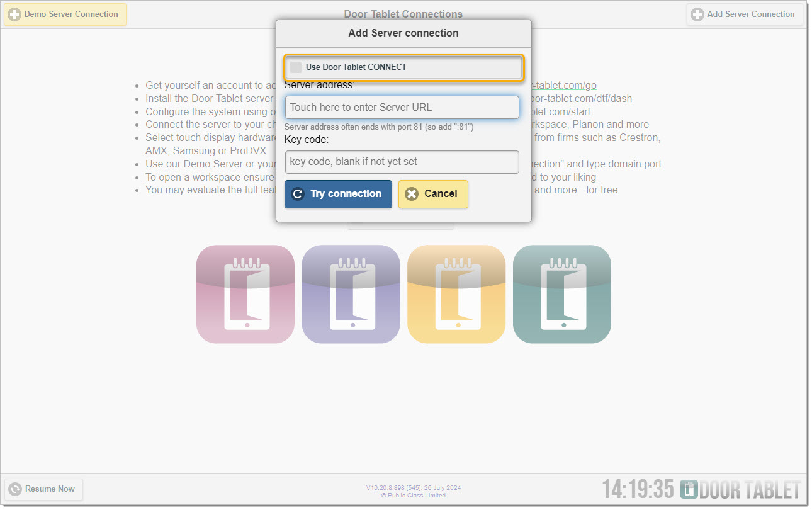The image size is (812, 510).
Task: Click the 14:19:35 clock display
Action: click(638, 489)
